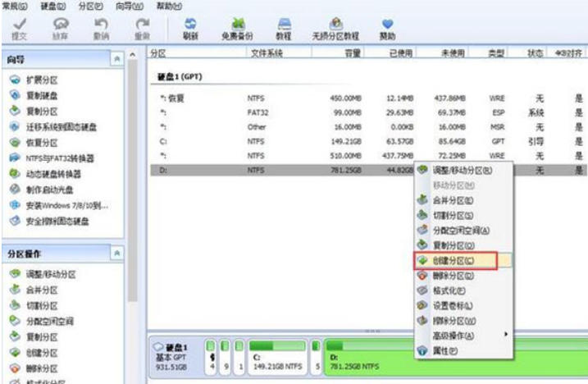
Task: Select the C: 149.21GB partition row
Action: (x=368, y=141)
